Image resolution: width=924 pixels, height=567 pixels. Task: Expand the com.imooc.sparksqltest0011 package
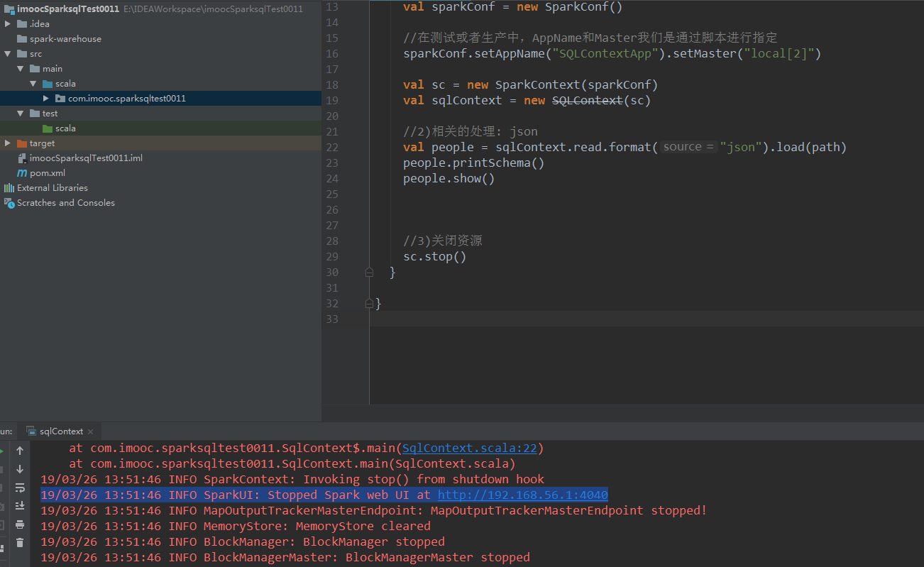pyautogui.click(x=47, y=99)
